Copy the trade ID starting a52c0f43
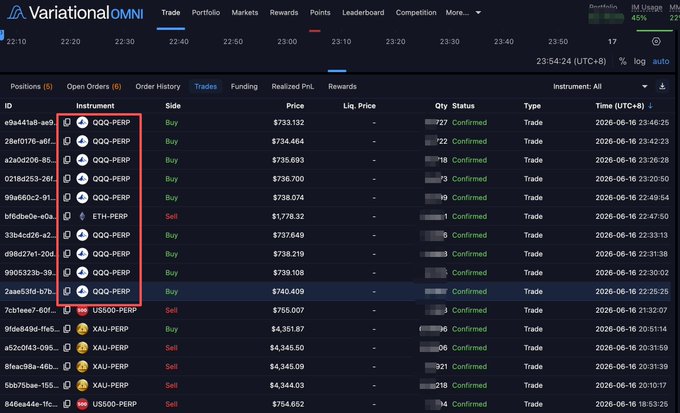The image size is (680, 413). click(x=67, y=347)
